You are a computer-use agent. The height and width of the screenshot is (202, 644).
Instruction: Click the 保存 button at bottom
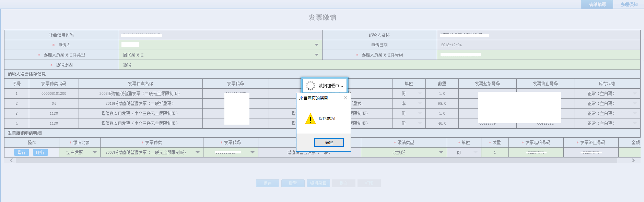click(x=267, y=184)
